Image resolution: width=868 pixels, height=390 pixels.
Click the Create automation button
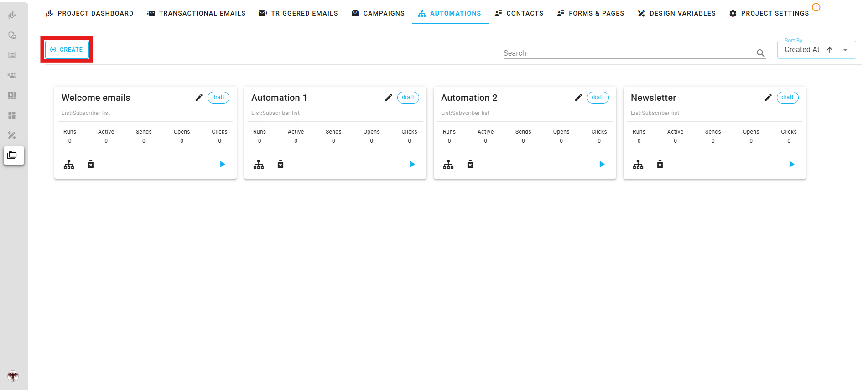(x=67, y=50)
